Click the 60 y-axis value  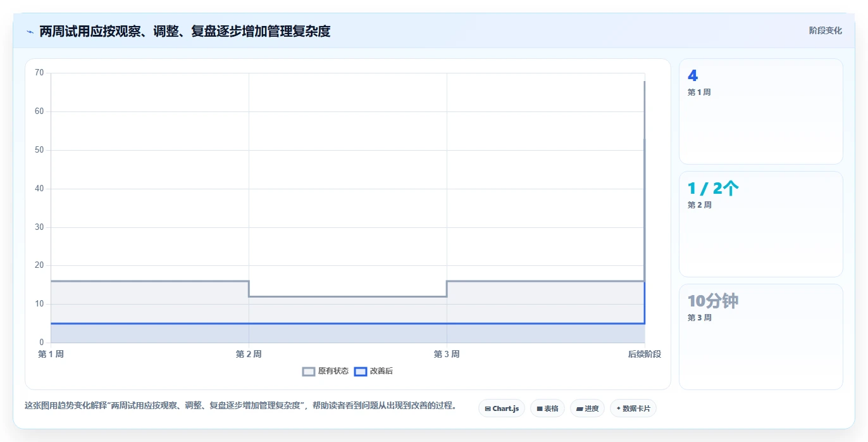(39, 111)
